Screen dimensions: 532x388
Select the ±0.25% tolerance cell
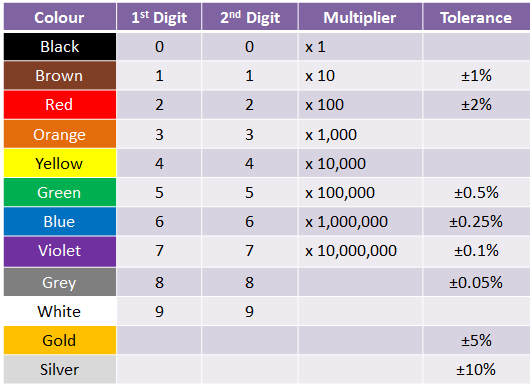click(x=476, y=221)
